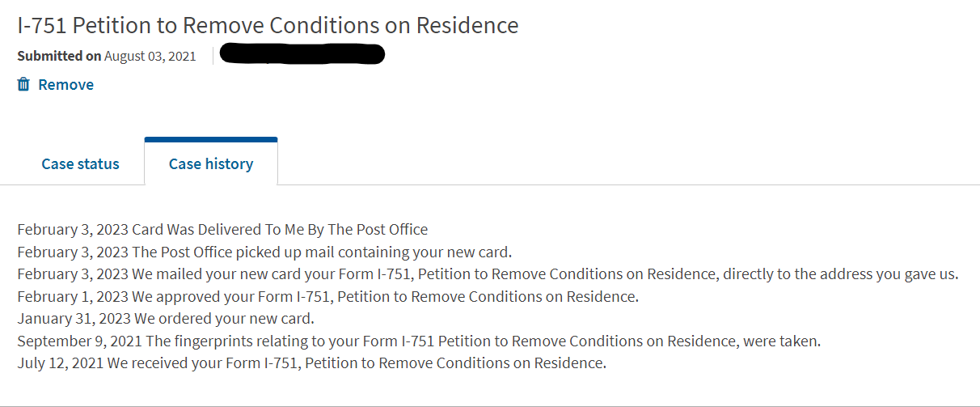Click the August 03, 2021 submission date
Image resolution: width=980 pixels, height=407 pixels.
click(x=150, y=56)
